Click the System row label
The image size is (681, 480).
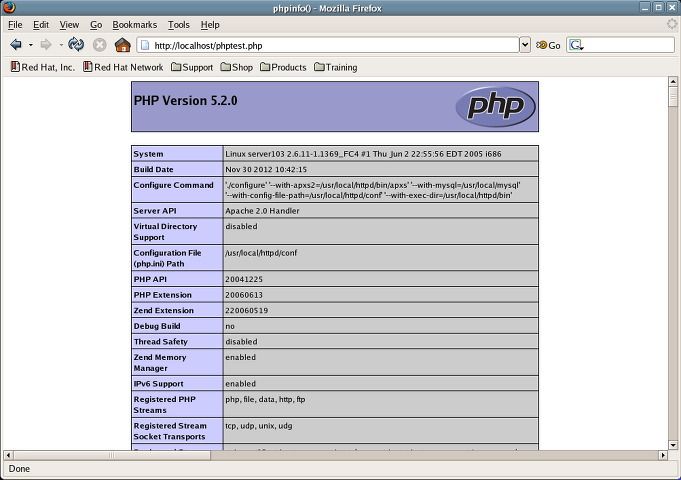[x=148, y=154]
